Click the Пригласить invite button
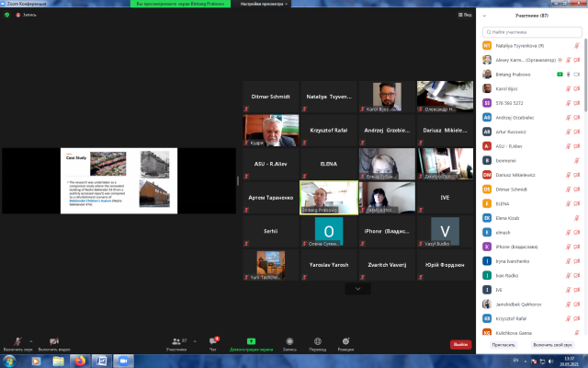The image size is (588, 368). 503,345
